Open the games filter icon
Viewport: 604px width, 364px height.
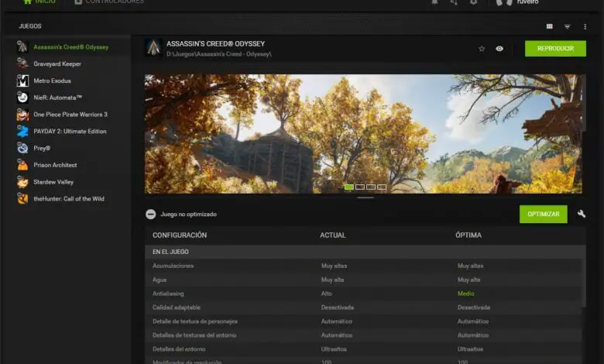[x=567, y=26]
